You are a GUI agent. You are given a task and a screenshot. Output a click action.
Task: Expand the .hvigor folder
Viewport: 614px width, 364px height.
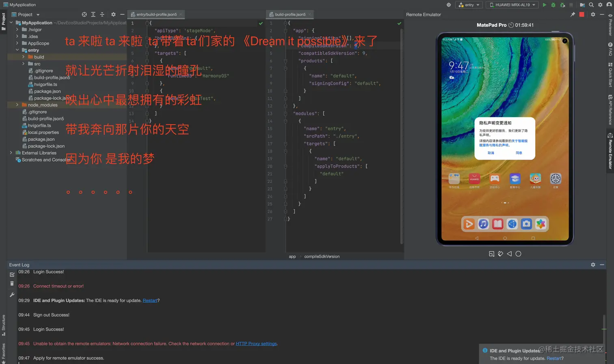click(17, 30)
